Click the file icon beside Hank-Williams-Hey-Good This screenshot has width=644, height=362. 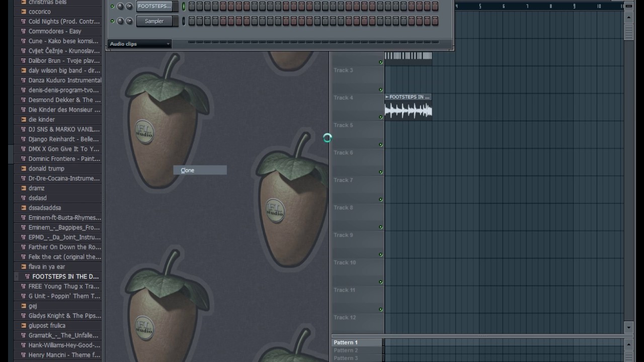click(x=23, y=345)
